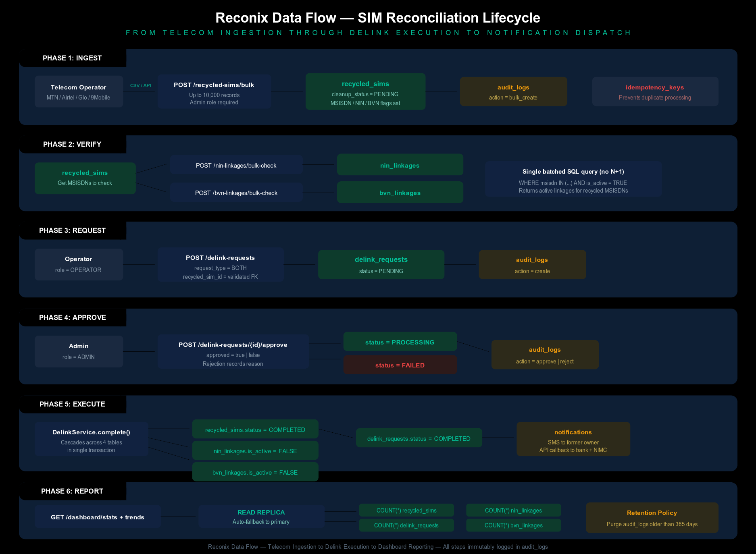Click the delink_requests.status = COMPLETED bar

click(419, 438)
